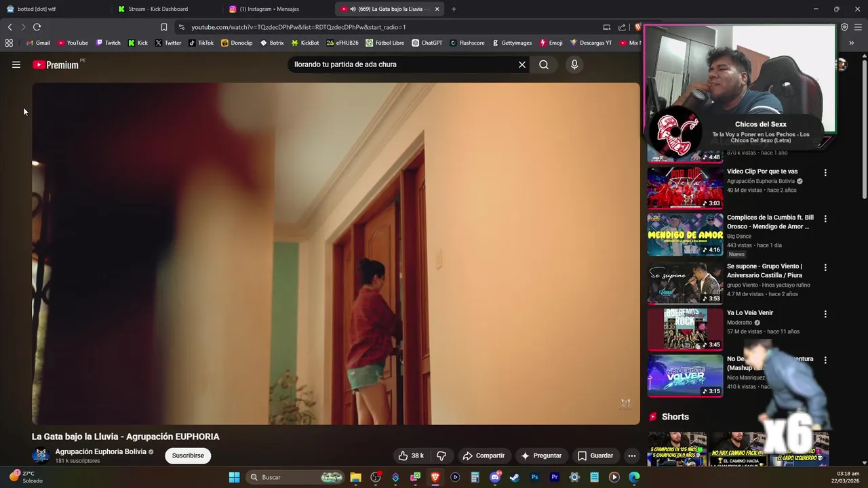This screenshot has height=488, width=868.
Task: Click the Se supone - Grupo Viento title
Action: coord(764,270)
